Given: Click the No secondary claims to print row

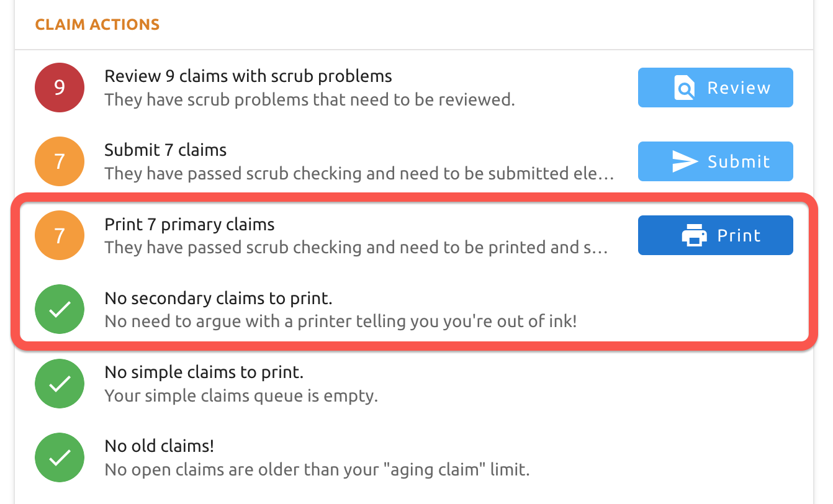Looking at the screenshot, I should 217,298.
